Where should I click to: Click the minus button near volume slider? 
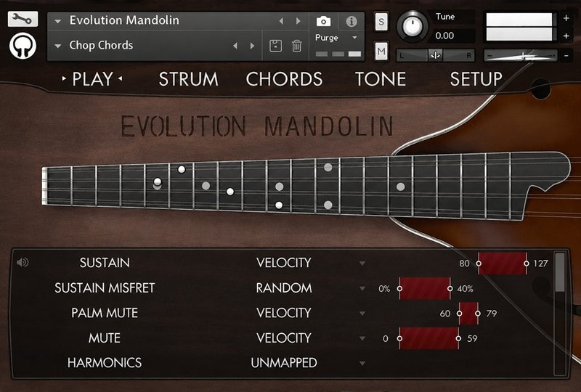pyautogui.click(x=566, y=56)
